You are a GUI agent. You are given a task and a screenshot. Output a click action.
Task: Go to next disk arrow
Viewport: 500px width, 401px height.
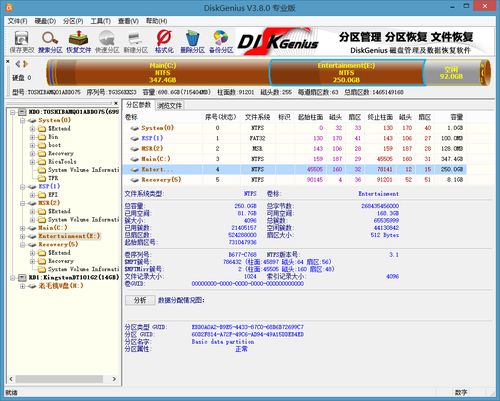tap(25, 63)
